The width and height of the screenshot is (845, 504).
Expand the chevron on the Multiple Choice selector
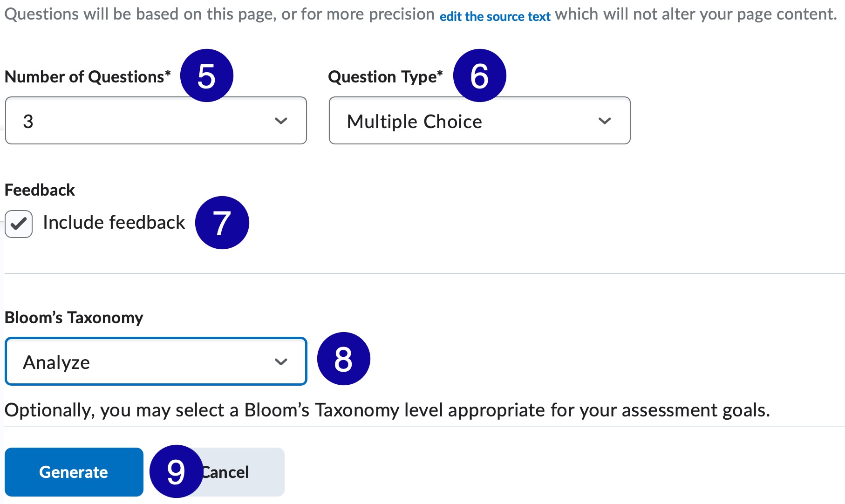[605, 121]
